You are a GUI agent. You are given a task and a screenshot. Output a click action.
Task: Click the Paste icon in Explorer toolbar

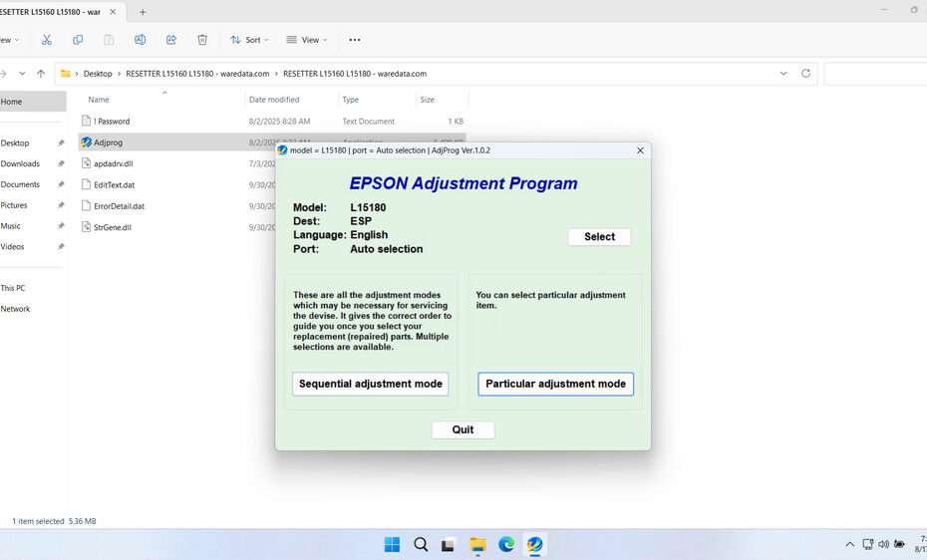pyautogui.click(x=109, y=40)
